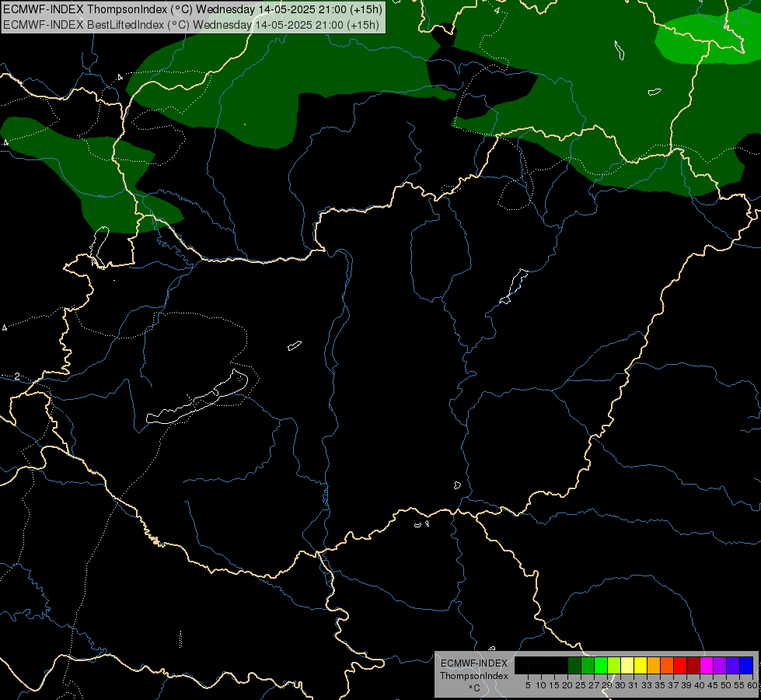
Task: Select the bright green 27-29 legend swatch
Action: 601,665
